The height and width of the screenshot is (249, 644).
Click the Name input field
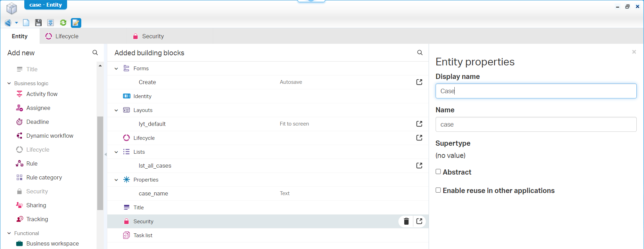tap(536, 124)
